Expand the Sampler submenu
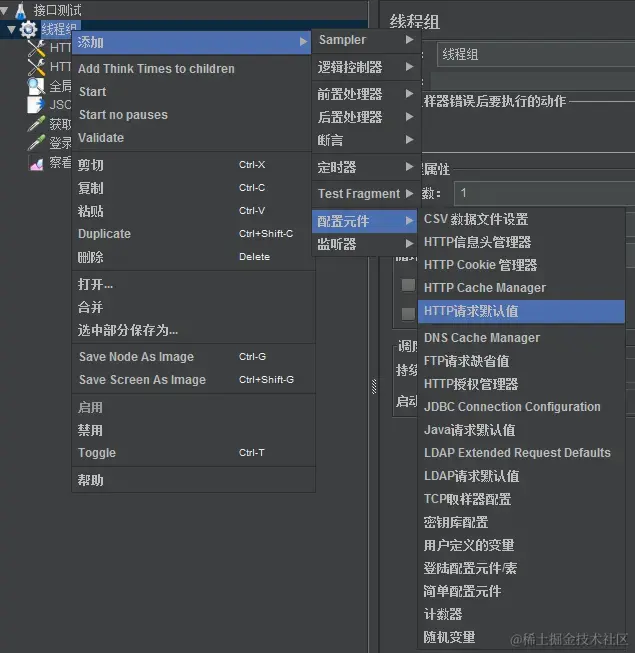This screenshot has height=653, width=635. point(364,40)
